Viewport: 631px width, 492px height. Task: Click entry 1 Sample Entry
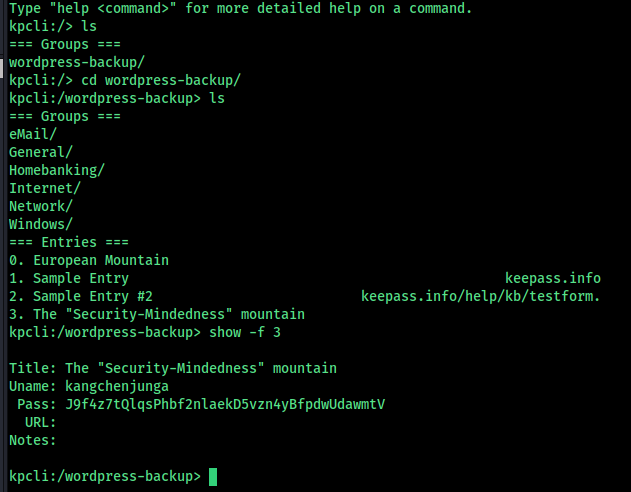coord(69,278)
